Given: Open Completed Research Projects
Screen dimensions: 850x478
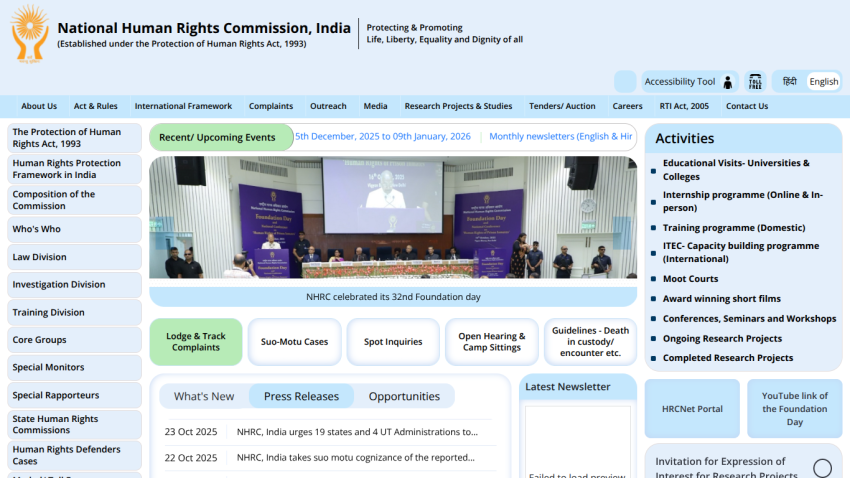Looking at the screenshot, I should tap(727, 358).
